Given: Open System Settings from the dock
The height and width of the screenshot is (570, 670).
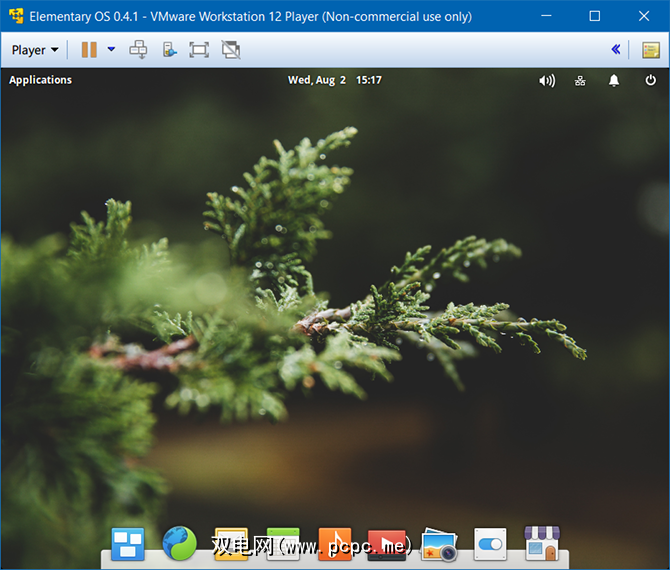Looking at the screenshot, I should coord(490,544).
